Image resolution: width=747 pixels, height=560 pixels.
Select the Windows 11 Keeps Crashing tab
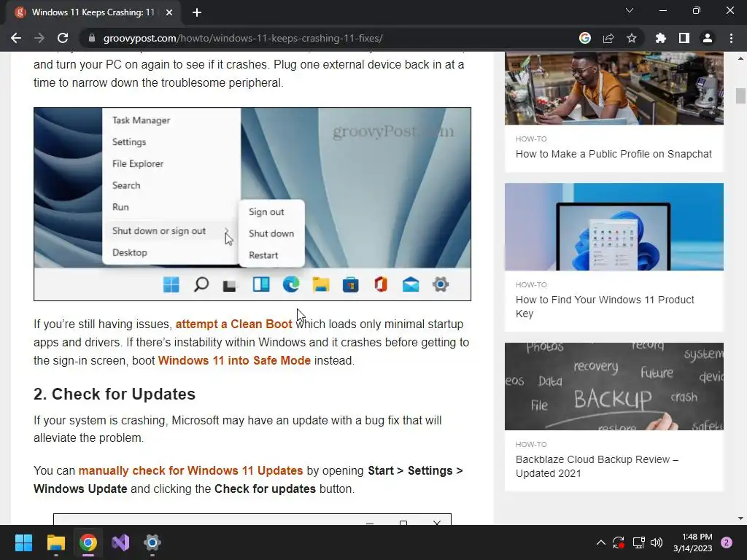pyautogui.click(x=93, y=12)
